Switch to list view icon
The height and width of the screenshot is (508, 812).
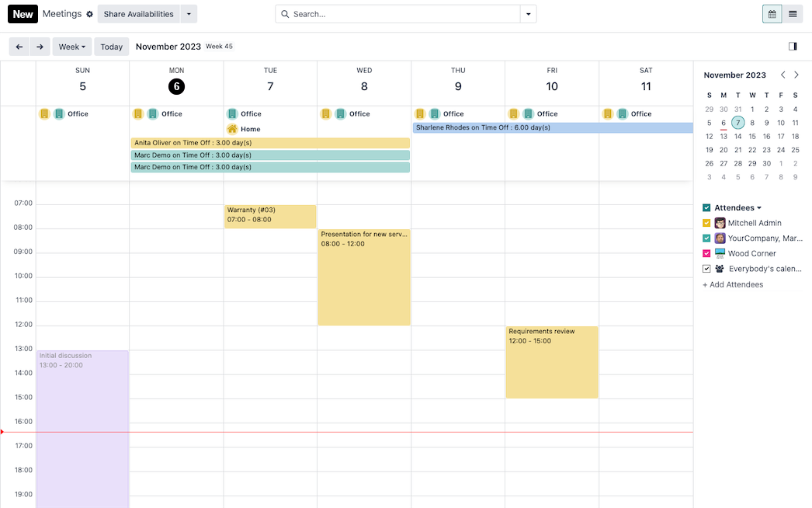(x=793, y=14)
